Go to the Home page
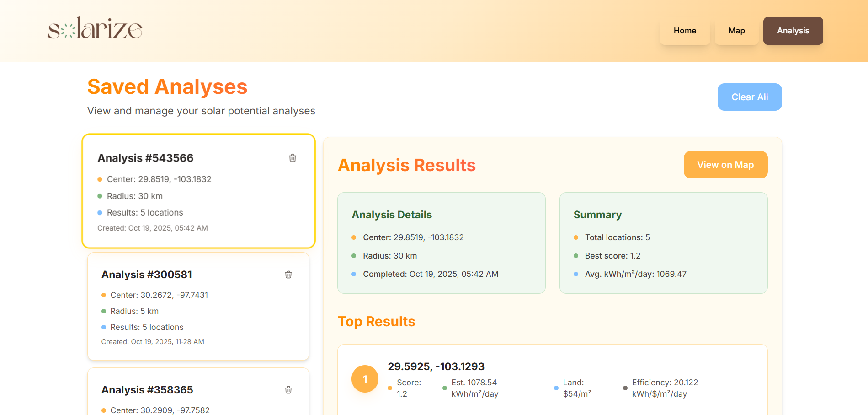This screenshot has height=415, width=868. point(685,31)
